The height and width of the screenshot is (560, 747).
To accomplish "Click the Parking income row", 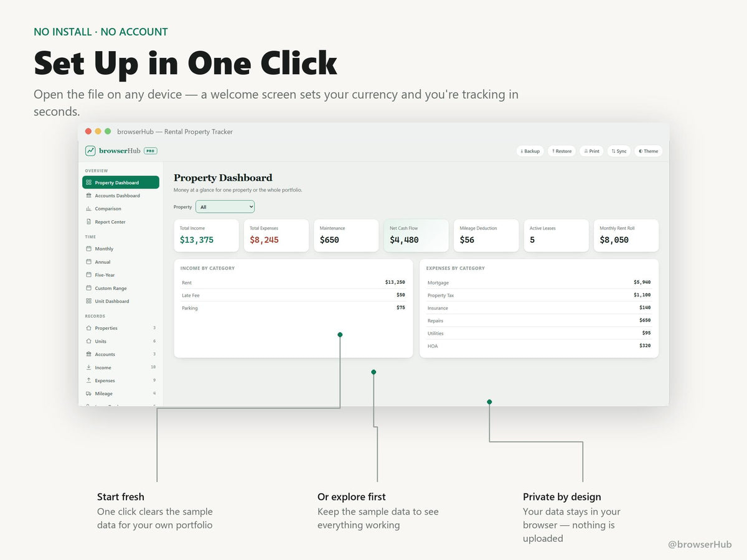I will pos(293,308).
